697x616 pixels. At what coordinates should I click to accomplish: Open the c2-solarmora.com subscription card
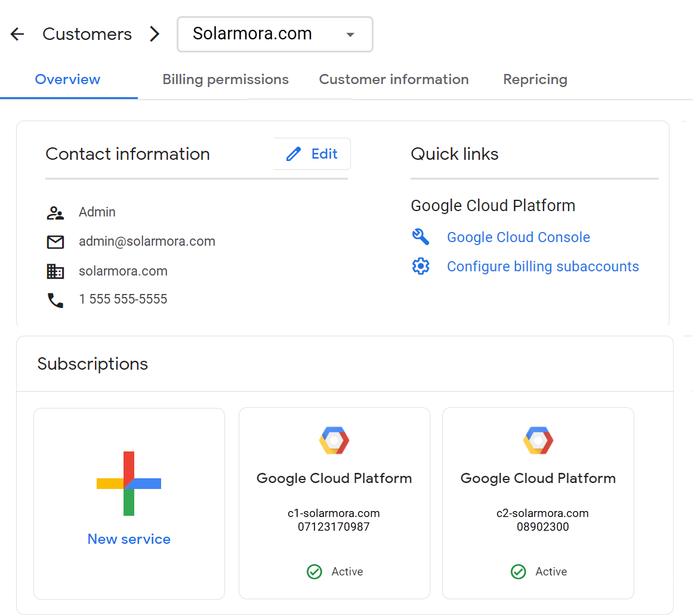click(x=538, y=503)
